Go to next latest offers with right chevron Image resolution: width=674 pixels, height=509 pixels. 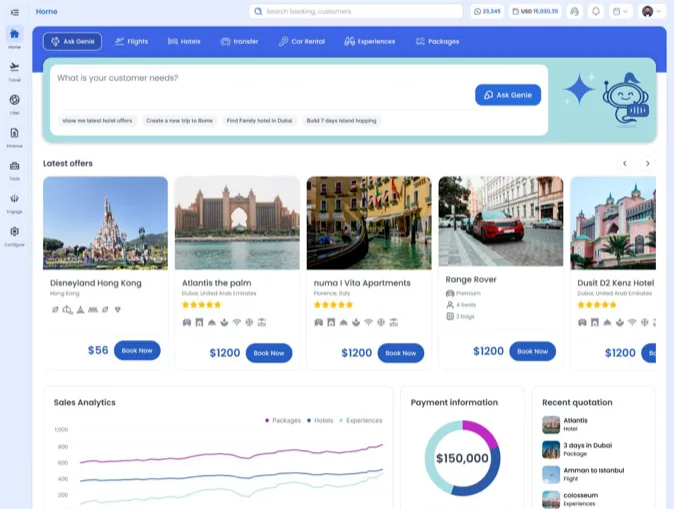pyautogui.click(x=647, y=163)
